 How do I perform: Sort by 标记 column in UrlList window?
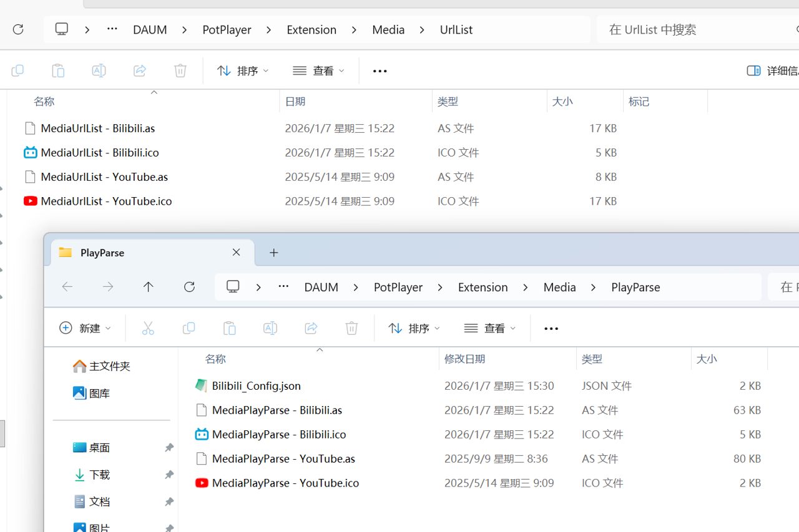(665, 101)
